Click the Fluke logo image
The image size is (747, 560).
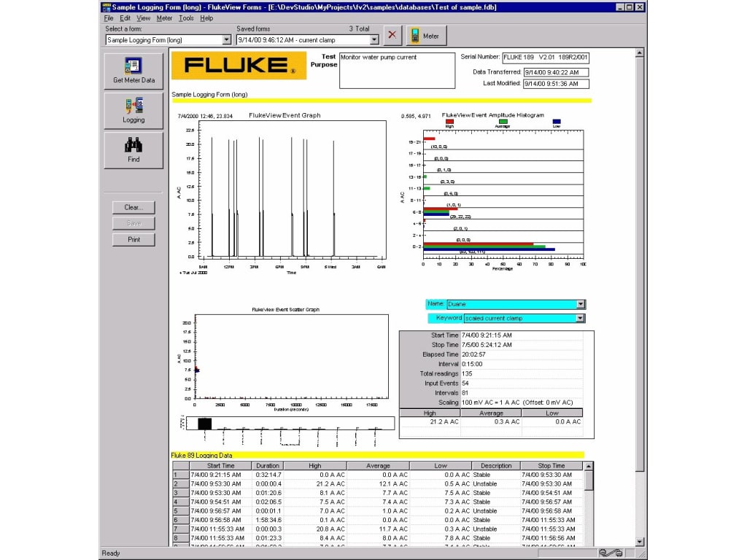pos(239,65)
